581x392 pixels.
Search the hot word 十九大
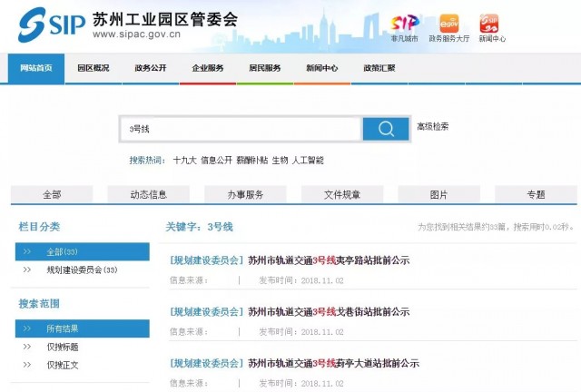(x=184, y=161)
